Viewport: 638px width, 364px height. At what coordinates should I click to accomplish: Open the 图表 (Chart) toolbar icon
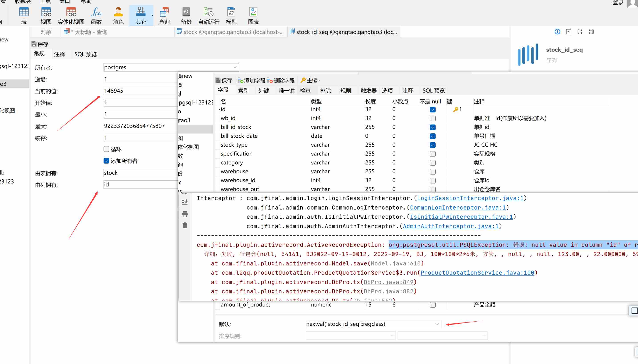[253, 16]
